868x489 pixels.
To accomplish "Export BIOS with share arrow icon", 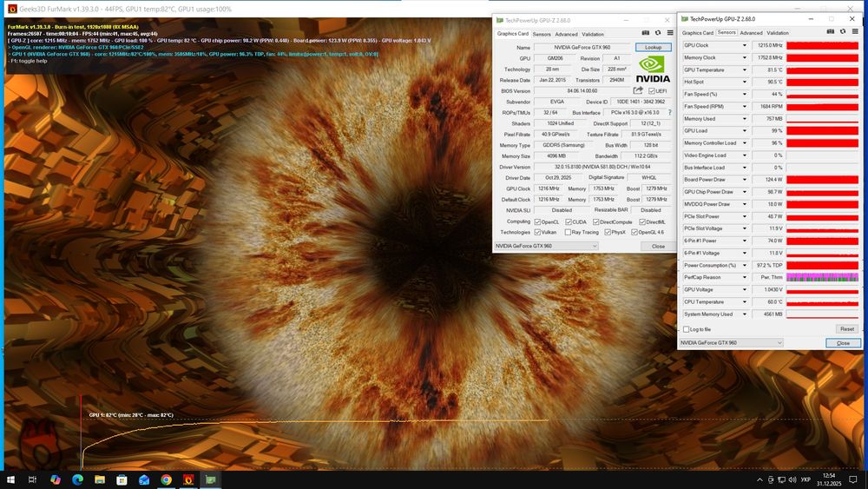I will tap(638, 90).
